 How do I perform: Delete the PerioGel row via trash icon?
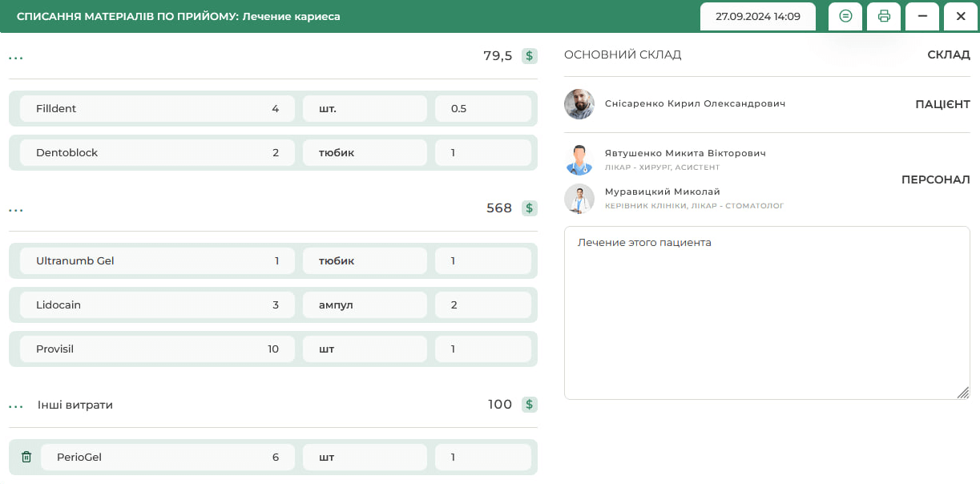click(x=26, y=457)
